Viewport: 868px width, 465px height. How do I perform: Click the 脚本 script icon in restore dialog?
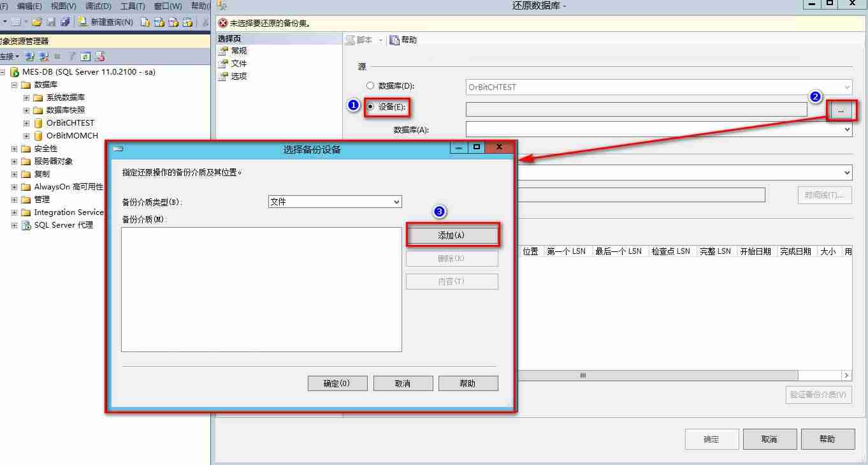[x=351, y=40]
